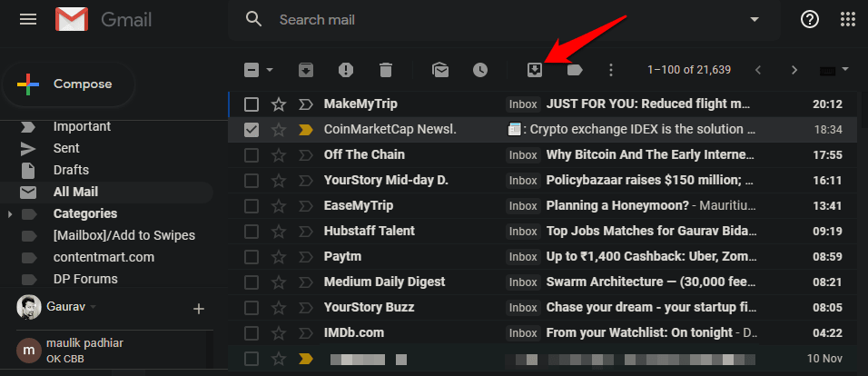
Task: Show search options dropdown arrow
Action: tap(754, 20)
